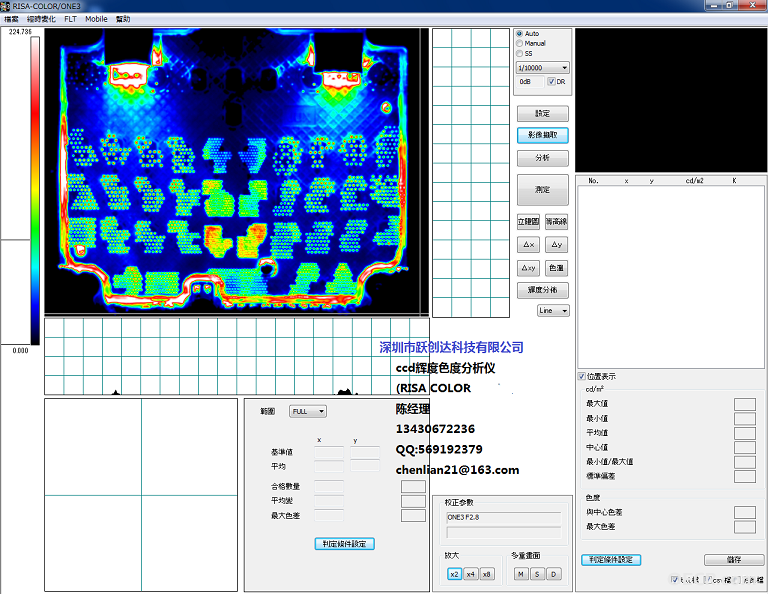Open the 檔案 menu
This screenshot has width=768, height=594.
pos(11,19)
